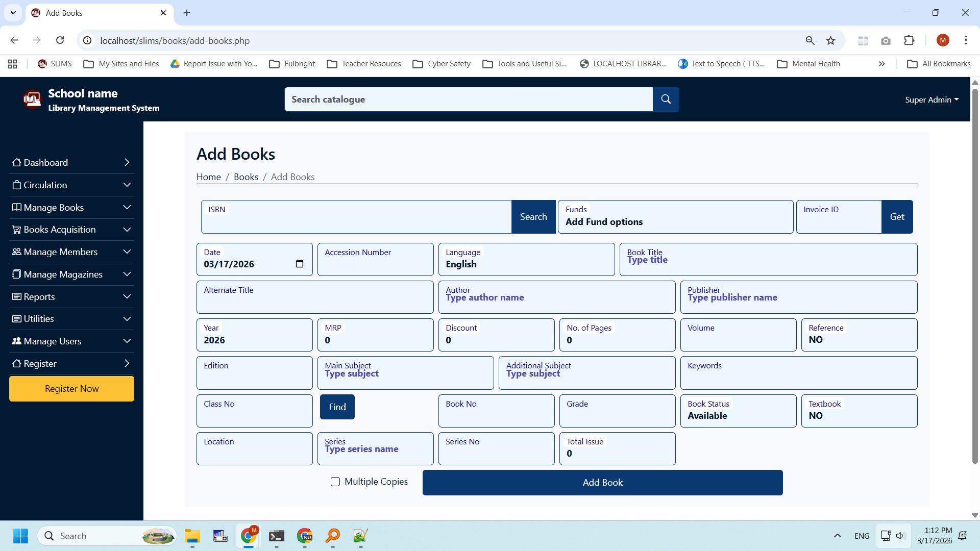Expand the Reports sidebar menu
Screen dimensions: 980x551
[71, 296]
